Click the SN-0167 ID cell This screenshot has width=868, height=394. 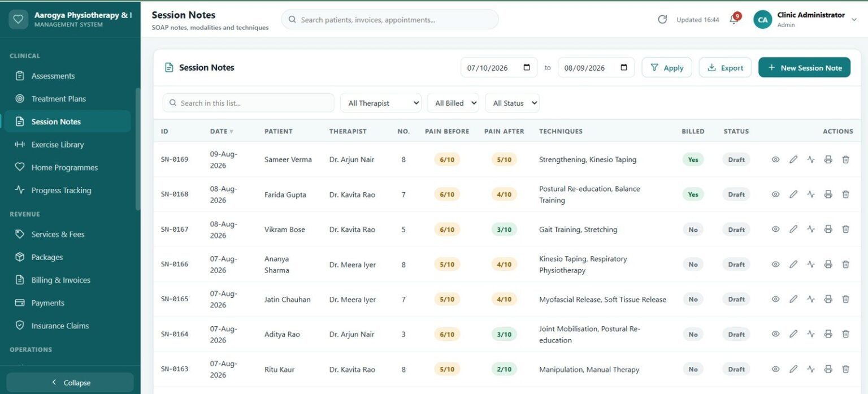click(x=175, y=230)
